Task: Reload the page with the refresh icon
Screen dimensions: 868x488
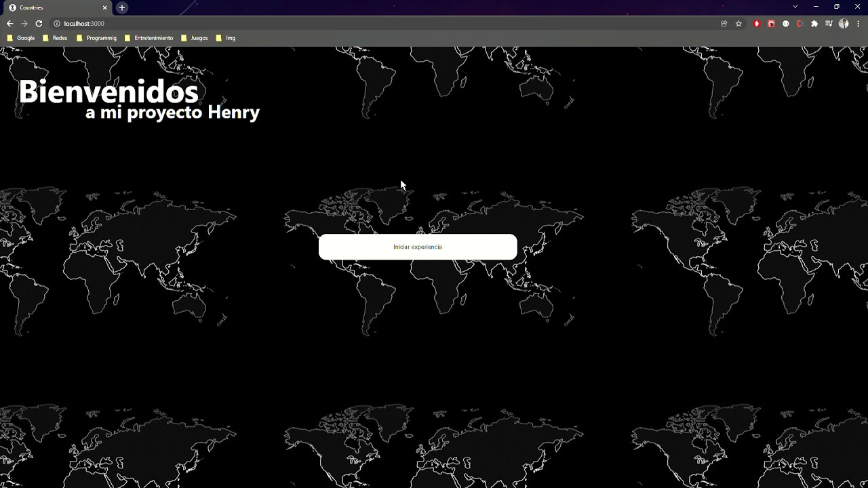Action: click(x=39, y=24)
